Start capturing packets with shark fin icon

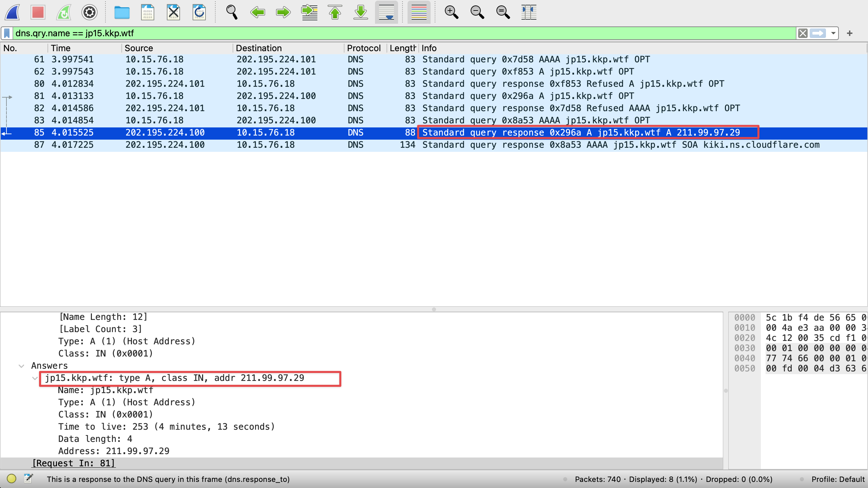13,13
